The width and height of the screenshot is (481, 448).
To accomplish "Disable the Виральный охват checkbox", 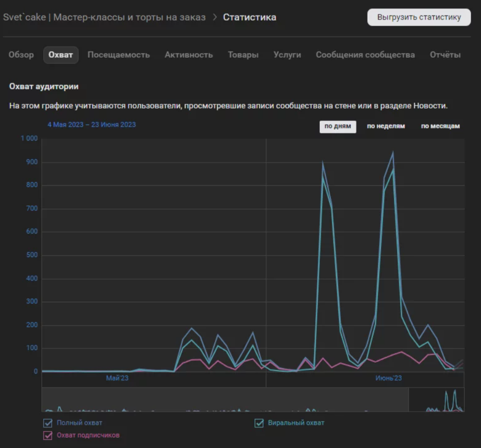I will click(x=259, y=423).
